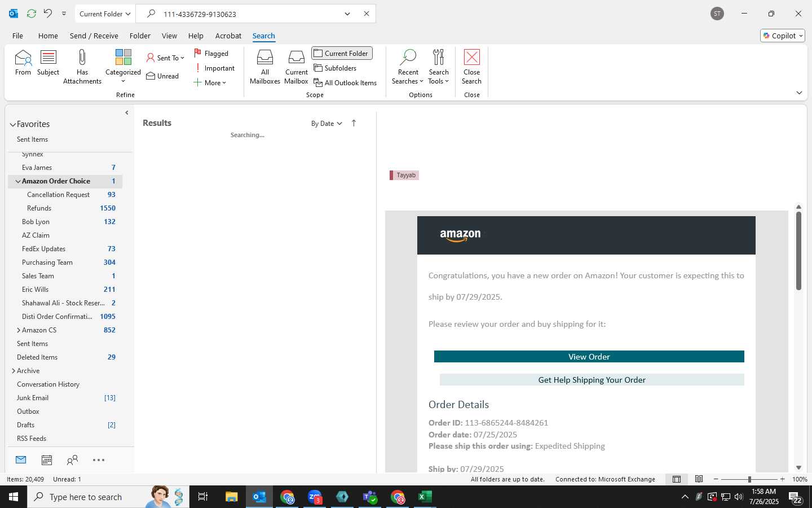
Task: Open the Copilot button
Action: click(783, 36)
